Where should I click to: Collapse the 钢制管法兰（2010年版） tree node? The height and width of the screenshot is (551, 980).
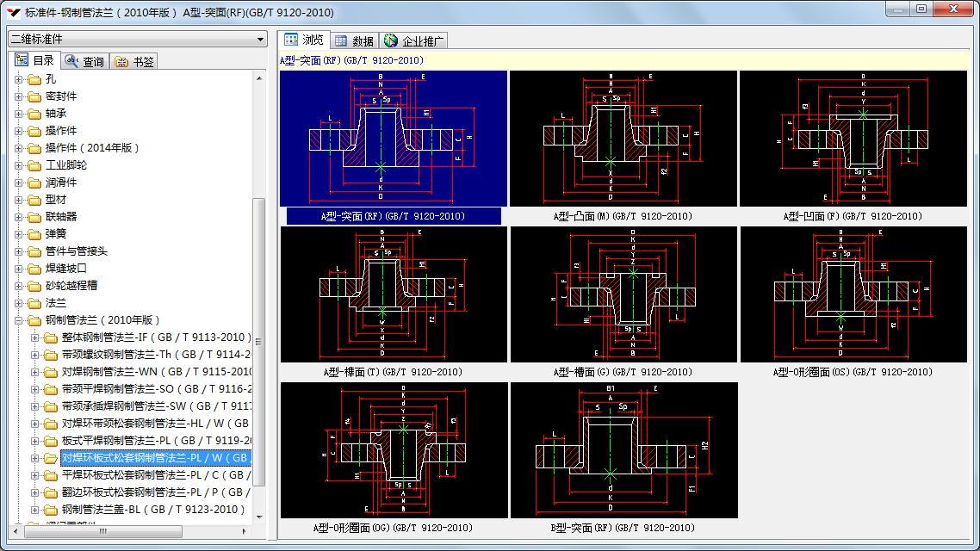coord(19,320)
